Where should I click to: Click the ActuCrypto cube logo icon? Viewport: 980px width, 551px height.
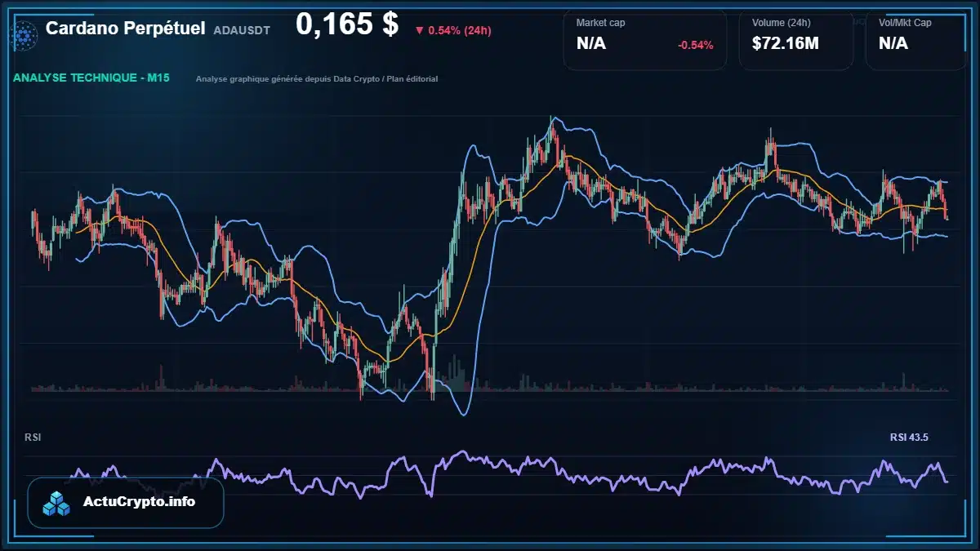[x=57, y=503]
